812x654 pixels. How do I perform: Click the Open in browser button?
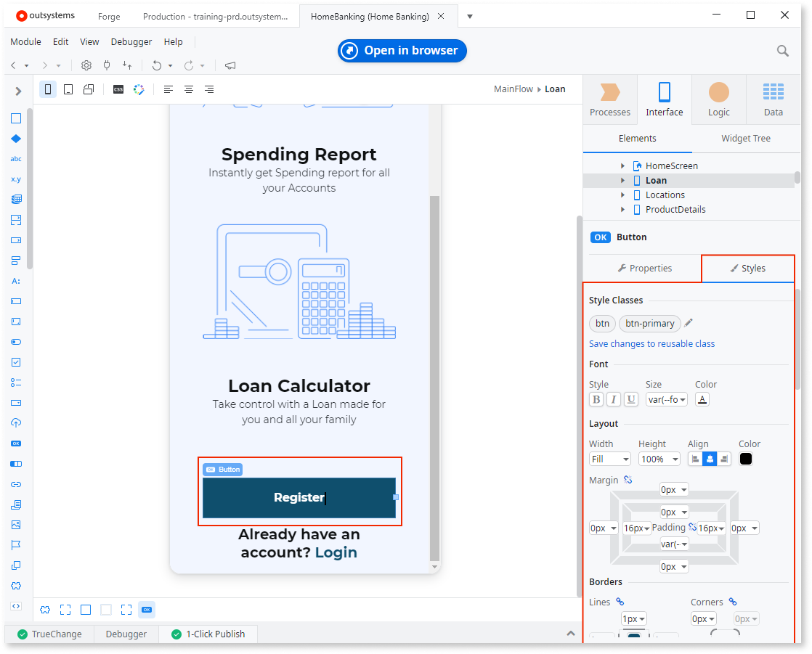tap(402, 51)
